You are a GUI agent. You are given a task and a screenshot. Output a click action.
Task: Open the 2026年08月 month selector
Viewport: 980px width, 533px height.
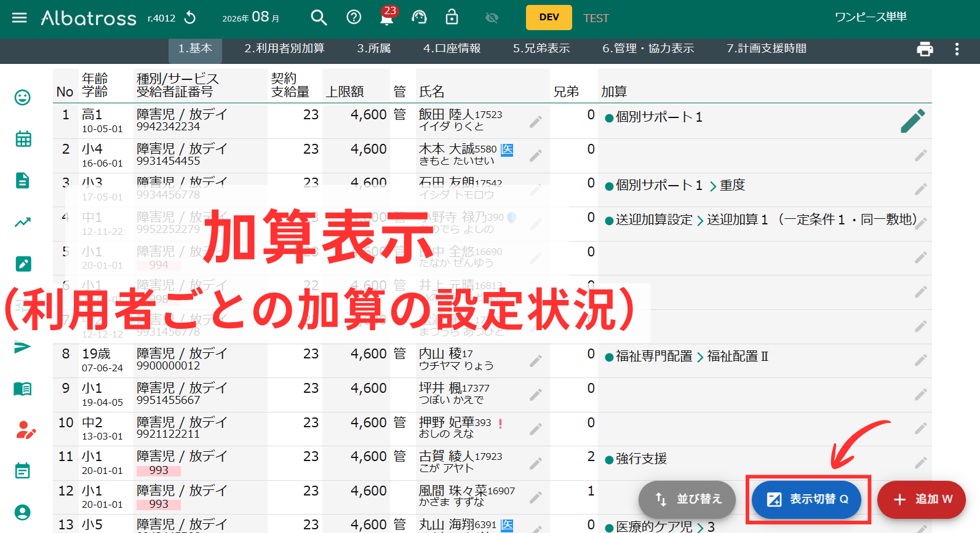[x=251, y=17]
